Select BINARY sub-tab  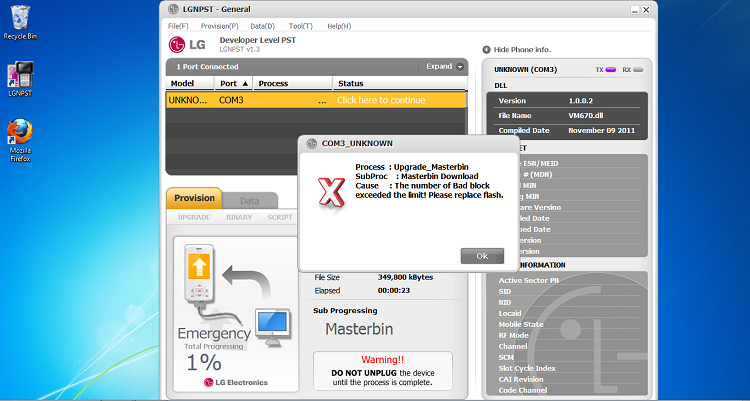click(x=239, y=217)
